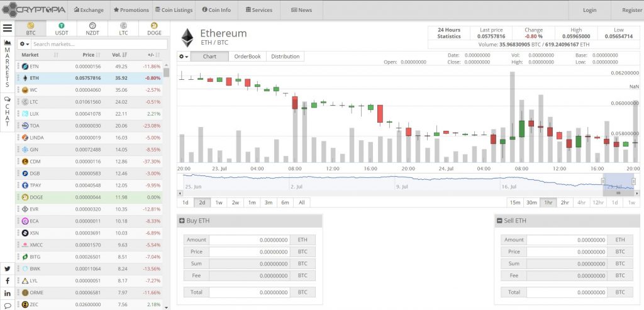Set chart range to 6m
Viewport: 644px width, 310px height.
pyautogui.click(x=285, y=202)
